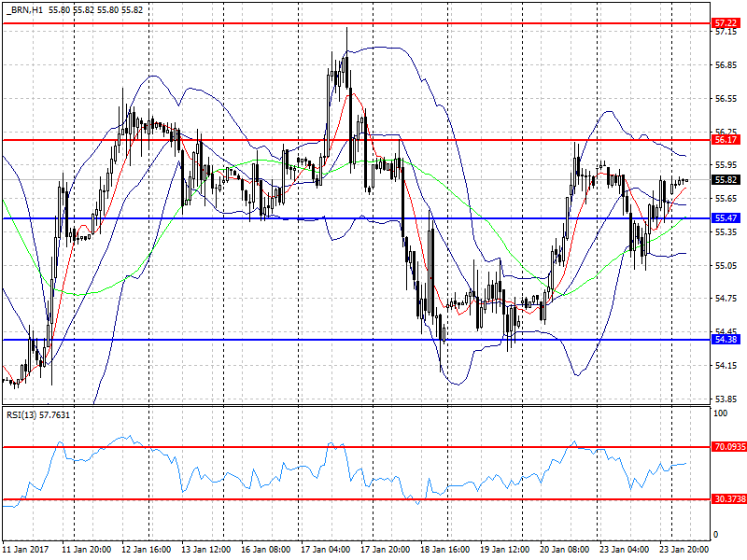Click the 11 Jan 2017 date label

(26, 549)
